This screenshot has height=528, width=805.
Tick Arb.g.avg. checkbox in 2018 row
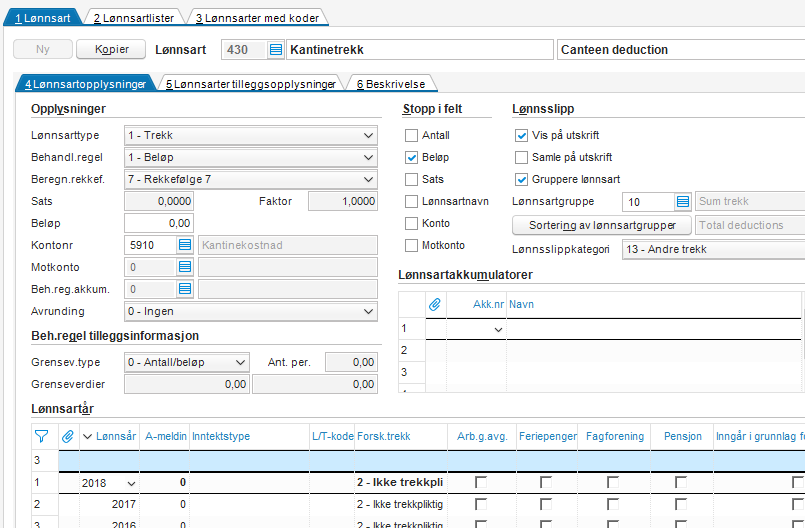click(481, 482)
